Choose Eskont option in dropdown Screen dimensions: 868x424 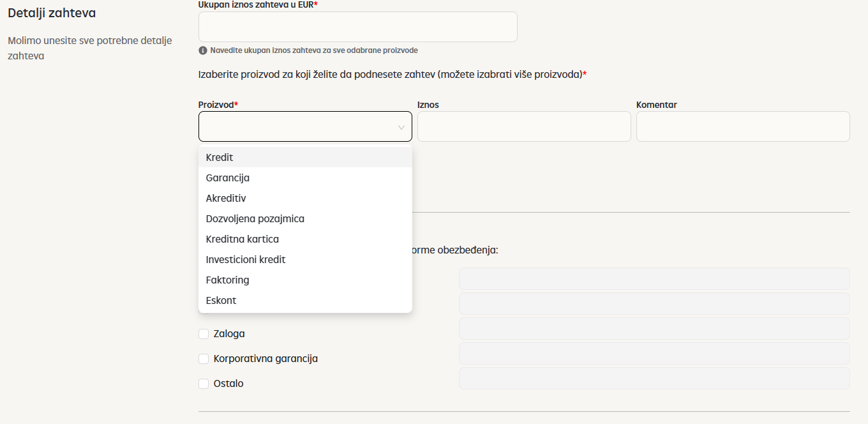pos(305,300)
